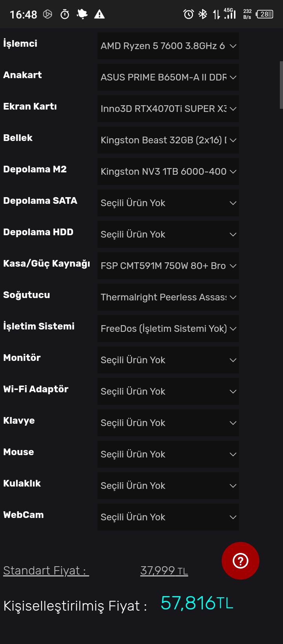283x644 pixels.
Task: Select a Monitör from the dropdown
Action: coord(168,360)
